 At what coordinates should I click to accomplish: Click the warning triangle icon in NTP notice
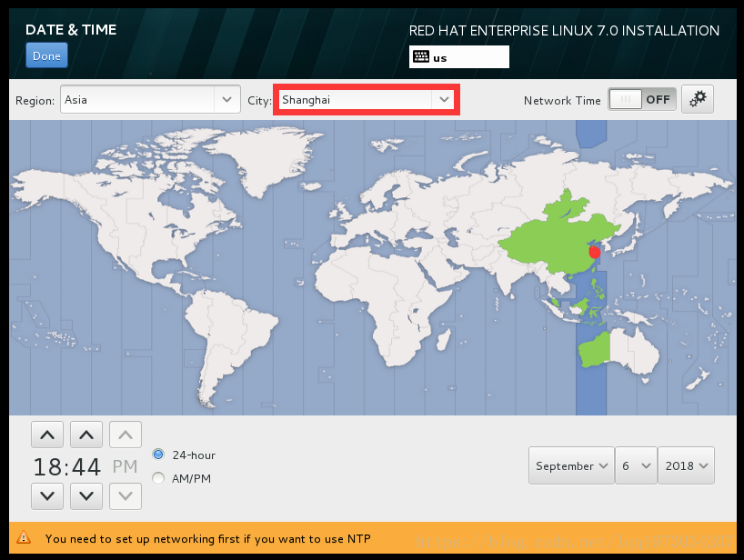point(24,537)
